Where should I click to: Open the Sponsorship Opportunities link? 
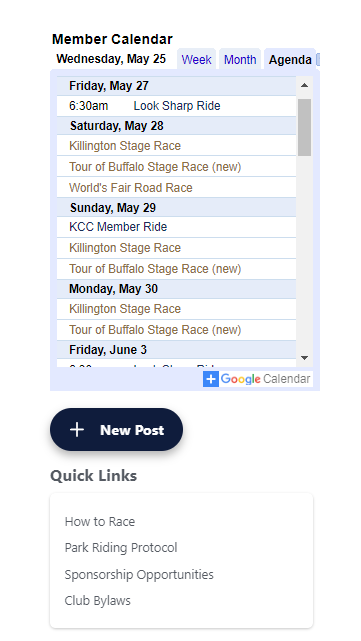139,574
